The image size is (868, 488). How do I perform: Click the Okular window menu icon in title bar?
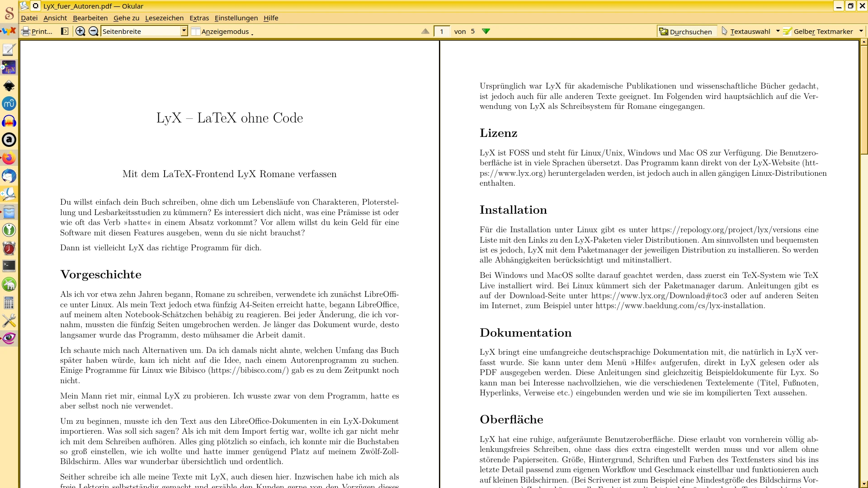click(24, 6)
